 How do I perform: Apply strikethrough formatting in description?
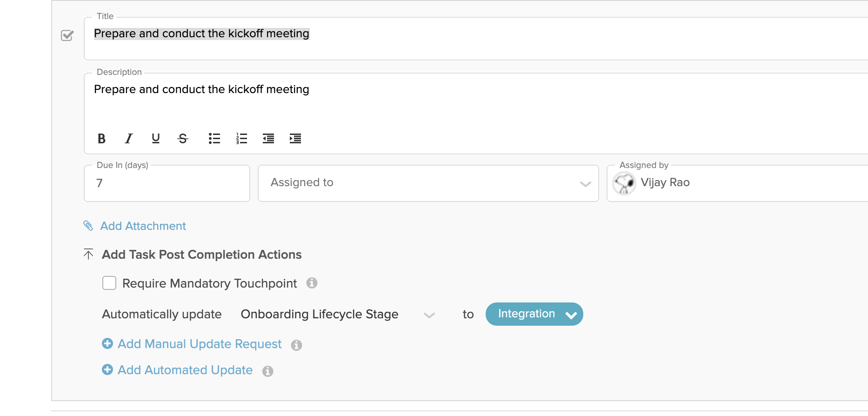point(183,138)
